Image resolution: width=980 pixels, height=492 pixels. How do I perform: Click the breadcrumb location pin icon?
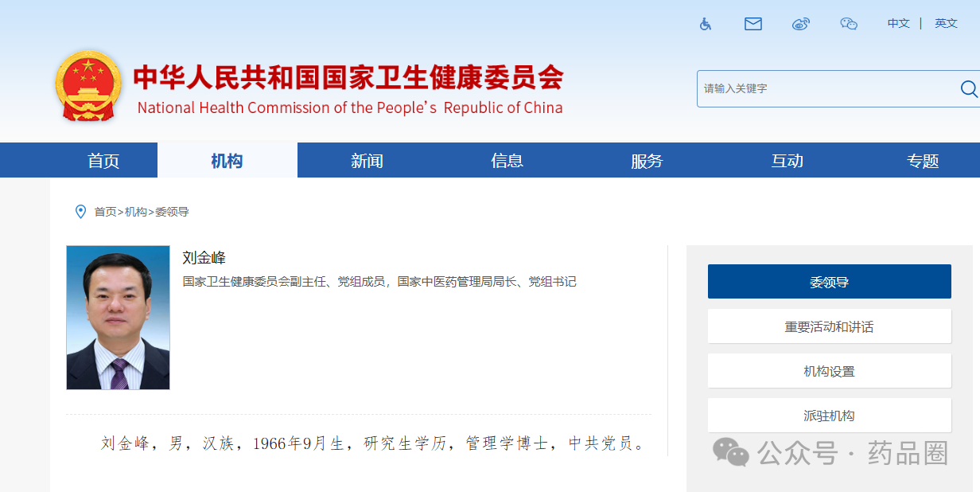[x=80, y=212]
